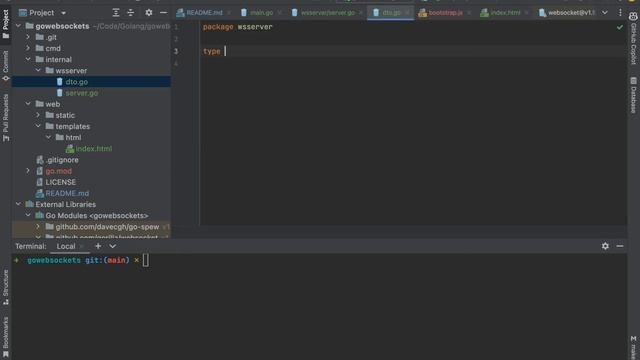Focus the terminal prompt input
The image size is (640, 360).
[146, 260]
